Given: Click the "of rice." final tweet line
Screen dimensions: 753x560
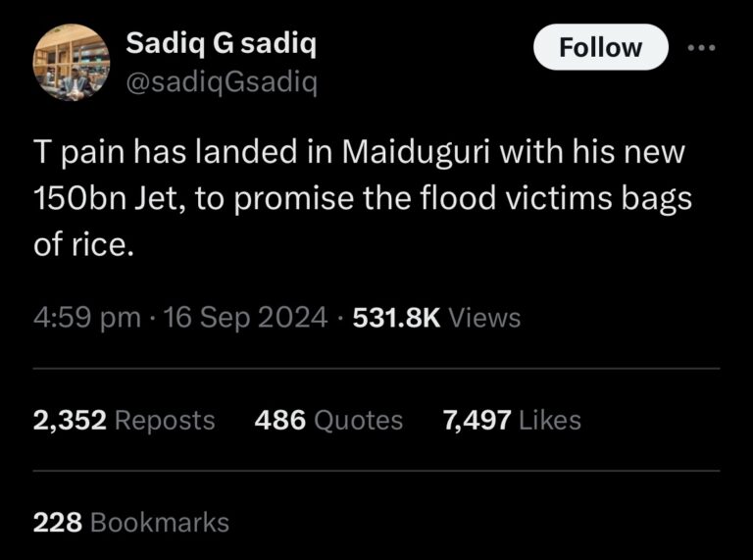Looking at the screenshot, I should pos(82,244).
